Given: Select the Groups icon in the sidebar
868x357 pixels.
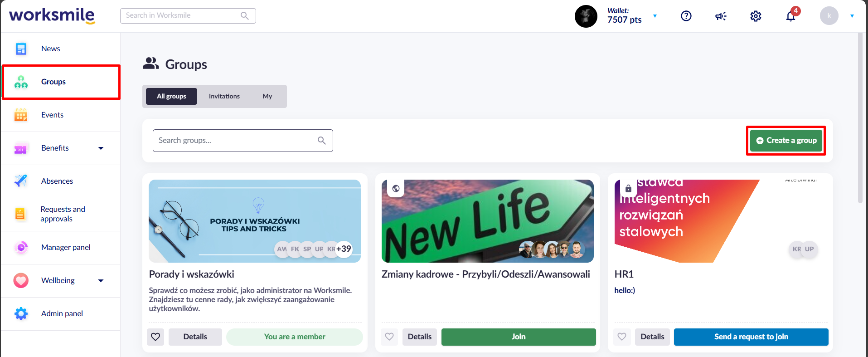Looking at the screenshot, I should 21,82.
